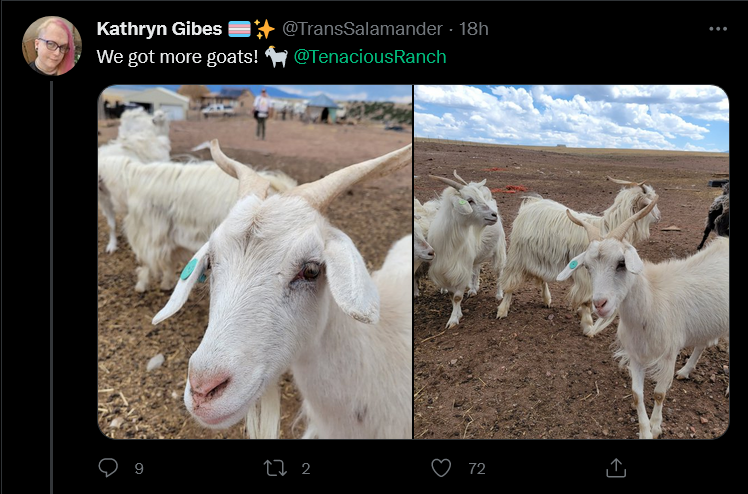
Task: Retweet the goats post
Action: pos(275,468)
